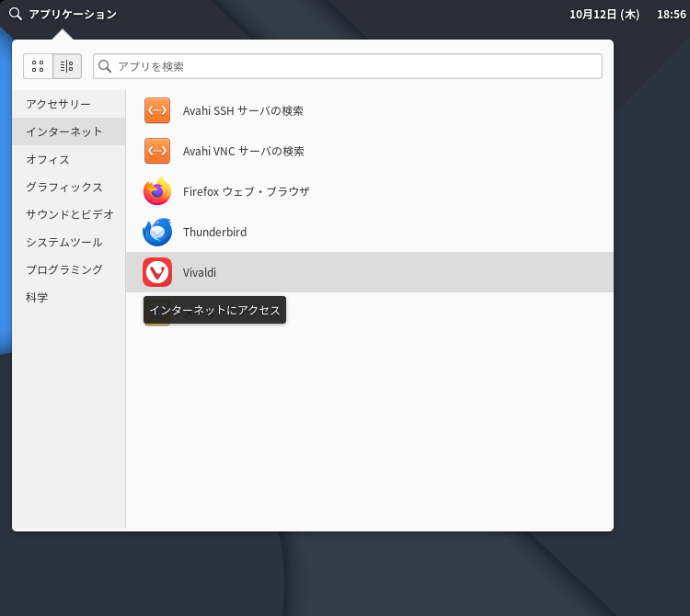Select the 科学 category

[x=69, y=297]
